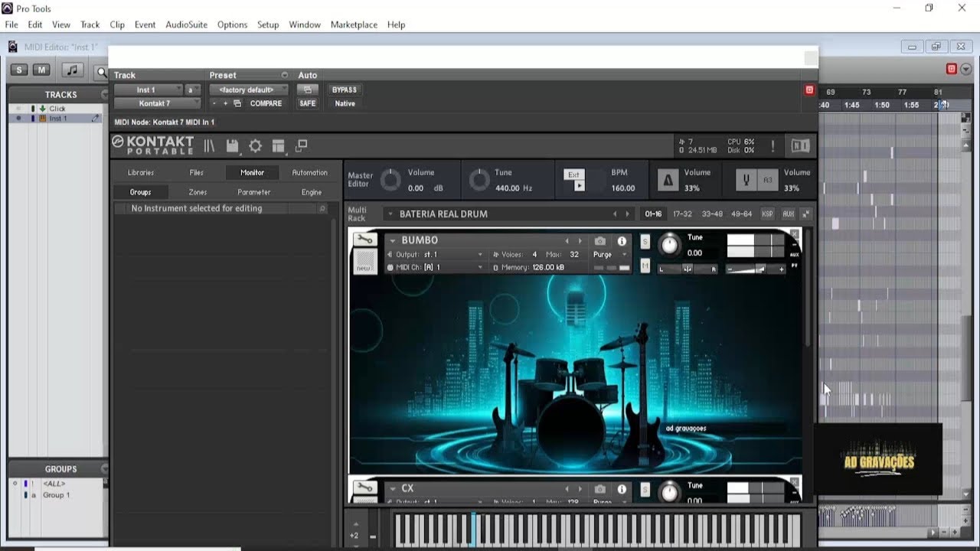Open the Inst 1 track selector dropdown
This screenshot has height=551, width=980.
point(148,90)
